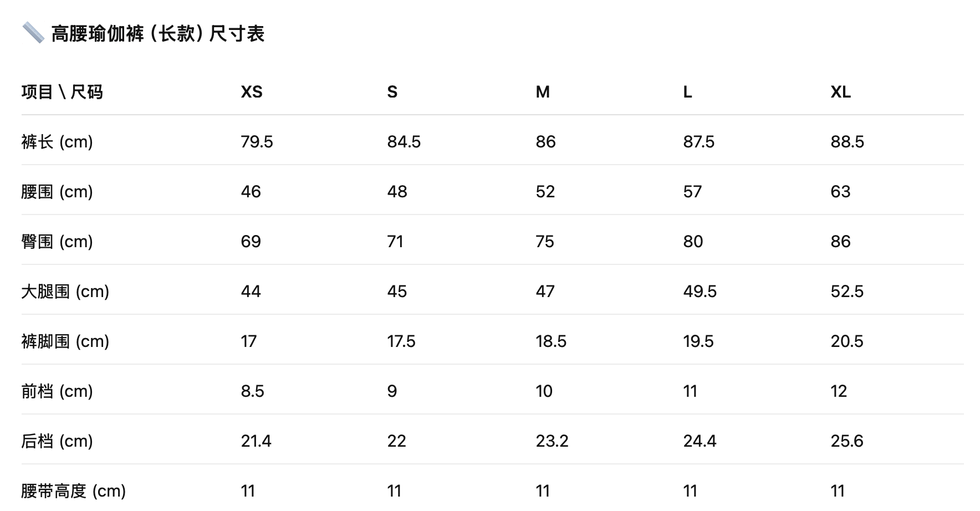Click the 高腰瑜伽裤 尺寸表 title

157,34
